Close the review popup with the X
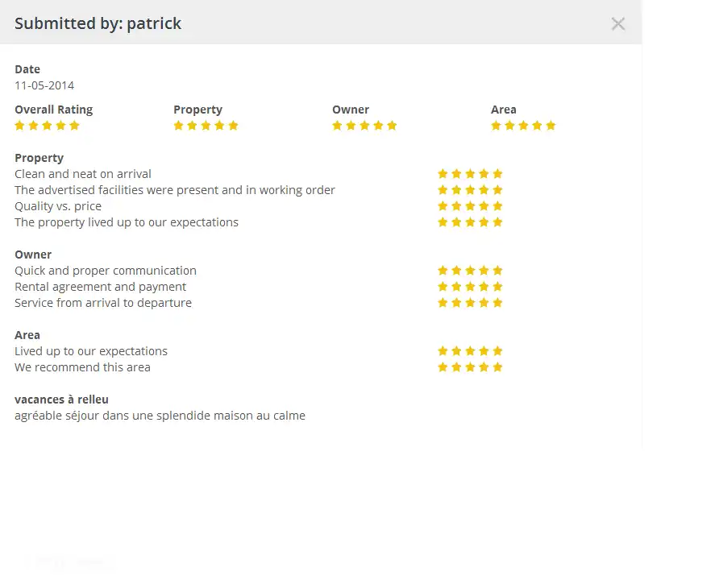The image size is (719, 588). pos(618,24)
